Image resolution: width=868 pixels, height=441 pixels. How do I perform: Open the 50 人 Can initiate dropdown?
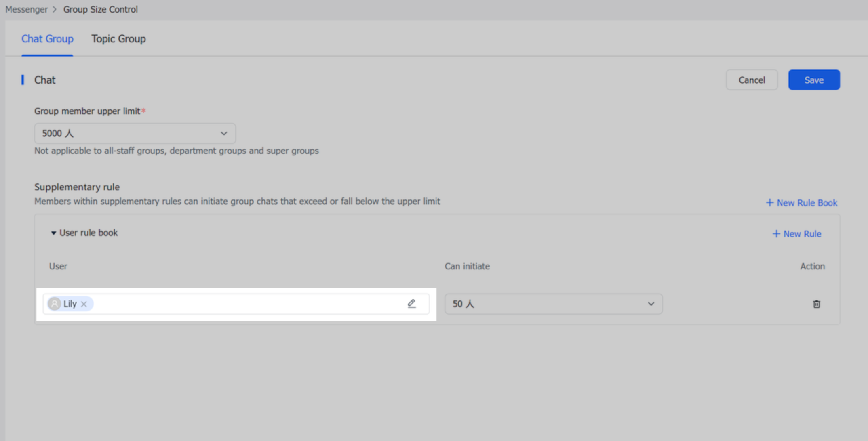coord(553,304)
